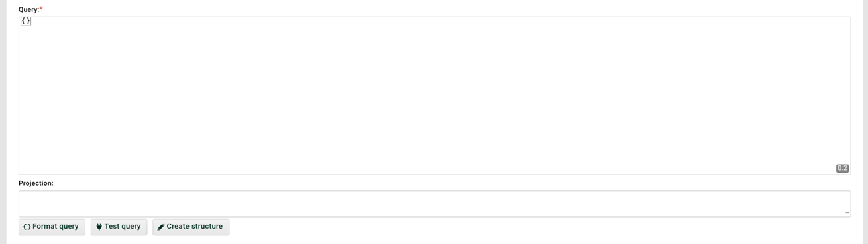Click the Query editor's bottom border
The width and height of the screenshot is (868, 244).
(x=435, y=175)
